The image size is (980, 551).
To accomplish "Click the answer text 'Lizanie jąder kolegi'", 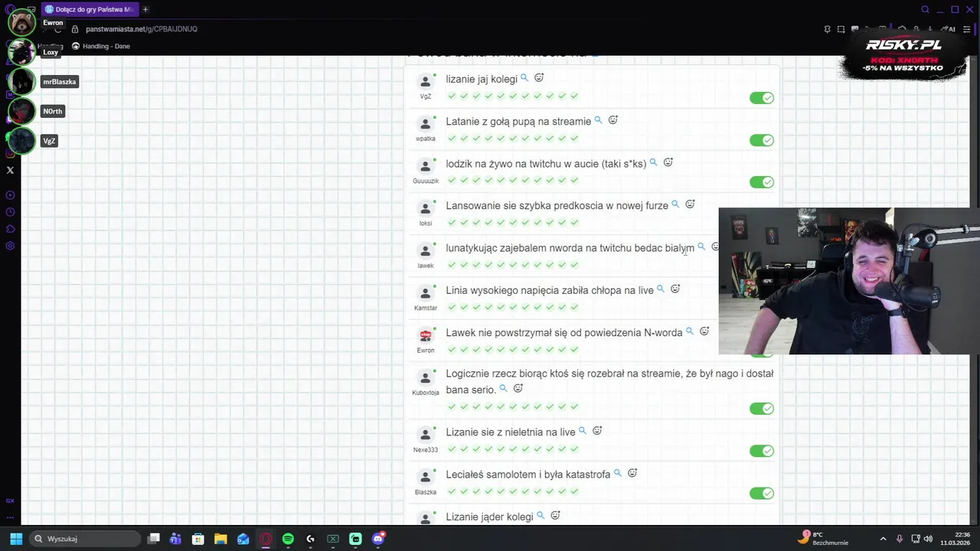I will tap(489, 517).
